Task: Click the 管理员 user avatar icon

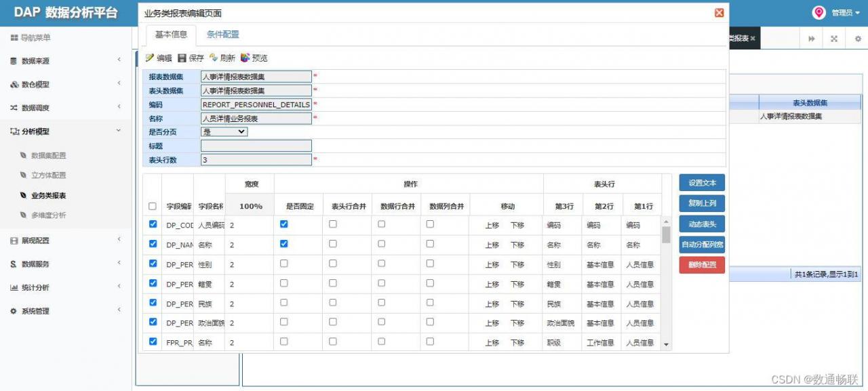Action: [819, 12]
